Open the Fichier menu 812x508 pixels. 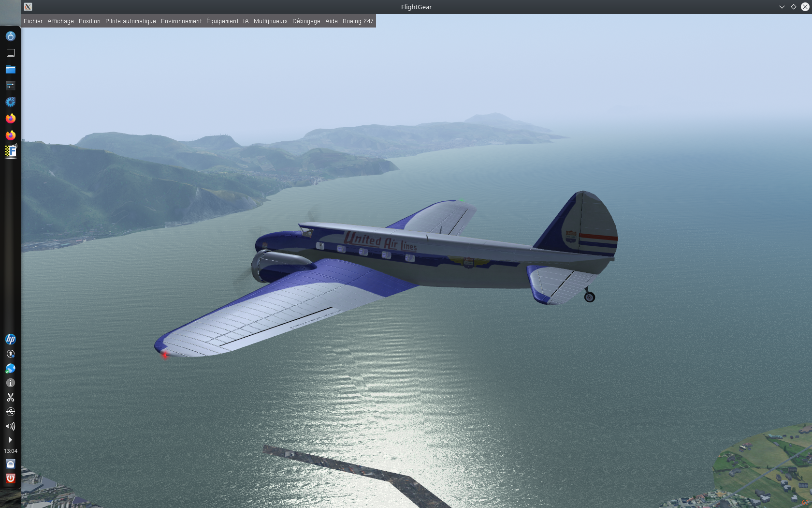33,21
